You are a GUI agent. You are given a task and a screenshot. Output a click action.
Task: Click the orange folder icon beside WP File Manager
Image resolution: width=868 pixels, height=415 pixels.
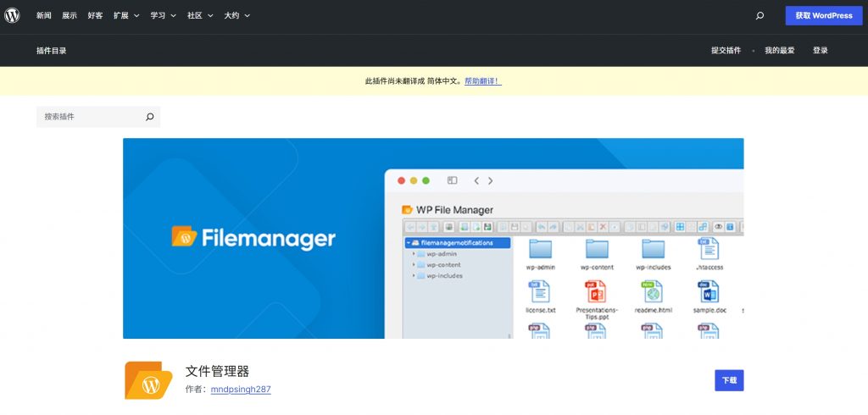click(408, 210)
